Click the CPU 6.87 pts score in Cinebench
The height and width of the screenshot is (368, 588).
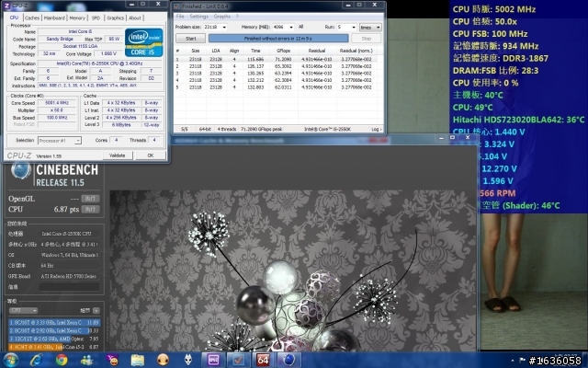tap(66, 209)
